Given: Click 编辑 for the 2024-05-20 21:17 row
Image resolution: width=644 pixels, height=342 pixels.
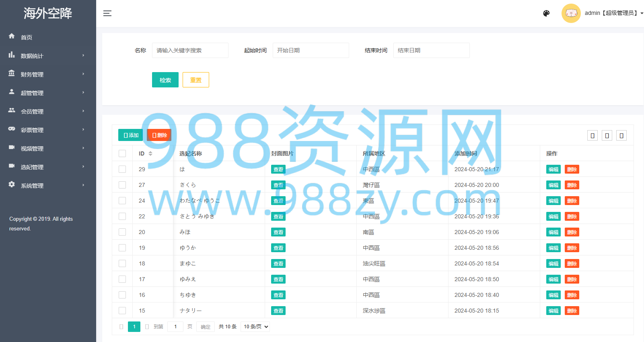Looking at the screenshot, I should [x=553, y=169].
